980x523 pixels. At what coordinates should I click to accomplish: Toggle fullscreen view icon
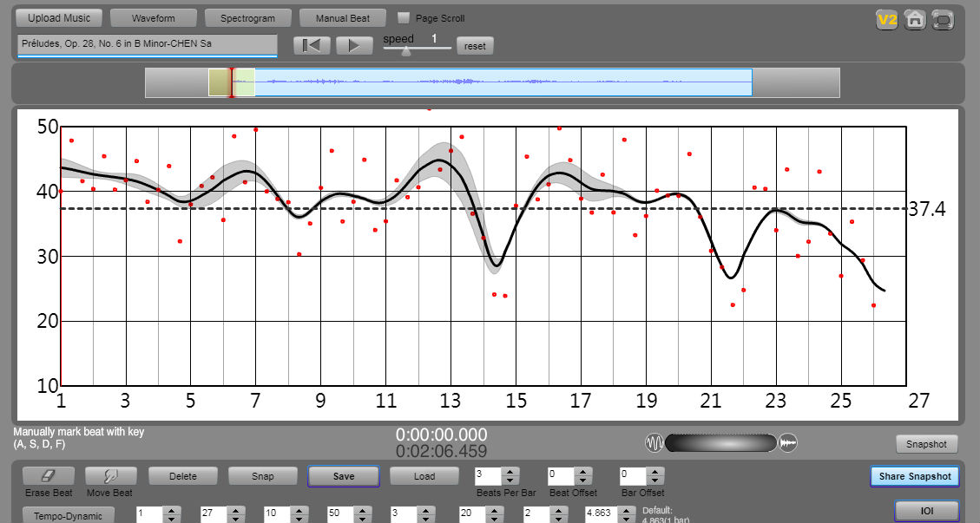[x=942, y=20]
